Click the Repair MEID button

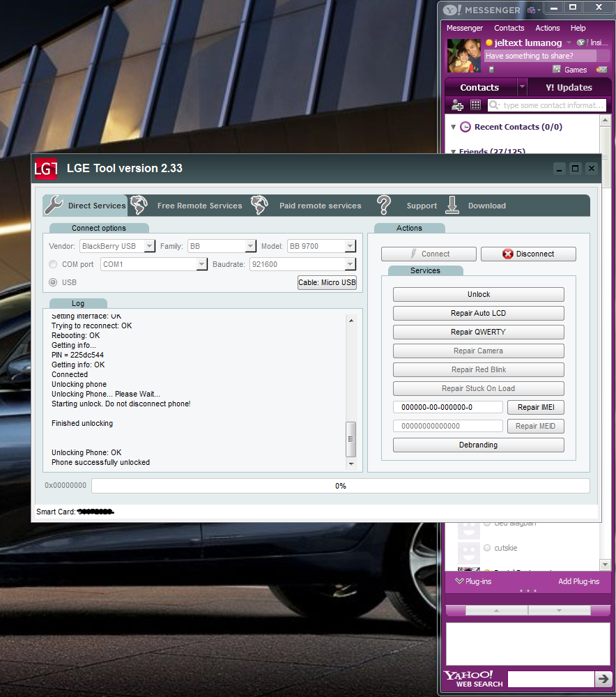[536, 426]
